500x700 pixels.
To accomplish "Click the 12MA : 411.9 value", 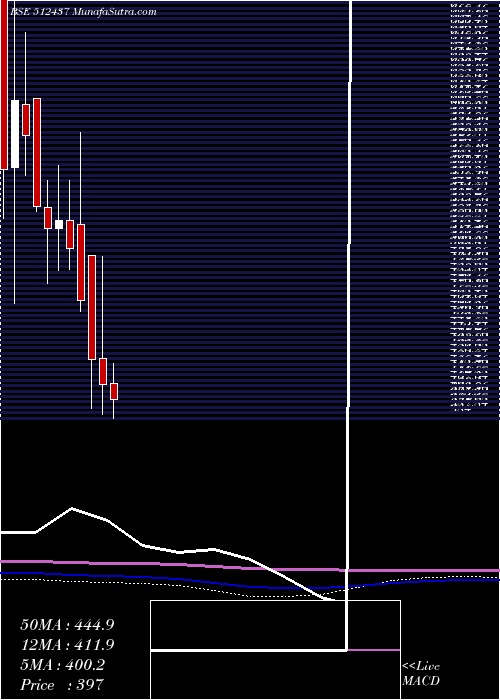I will (x=67, y=645).
